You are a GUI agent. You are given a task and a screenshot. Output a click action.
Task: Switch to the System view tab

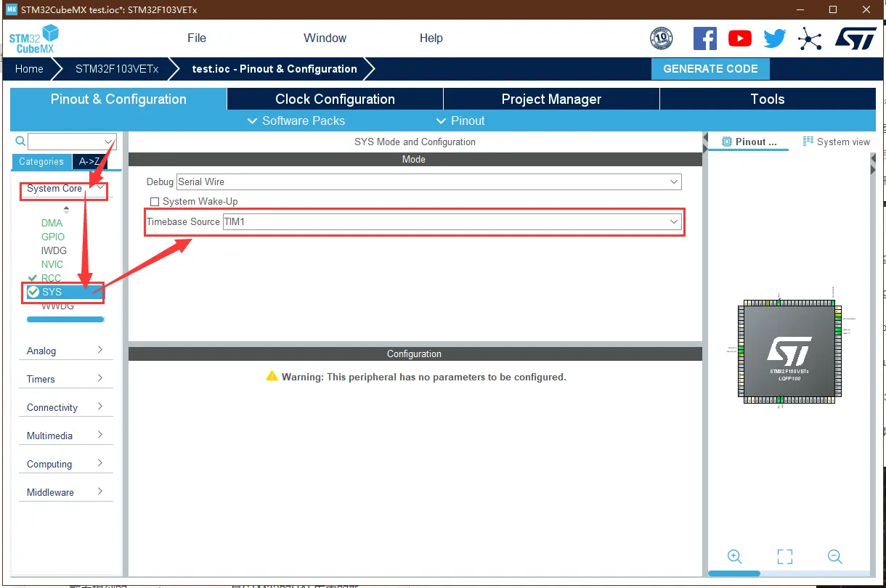pyautogui.click(x=837, y=142)
